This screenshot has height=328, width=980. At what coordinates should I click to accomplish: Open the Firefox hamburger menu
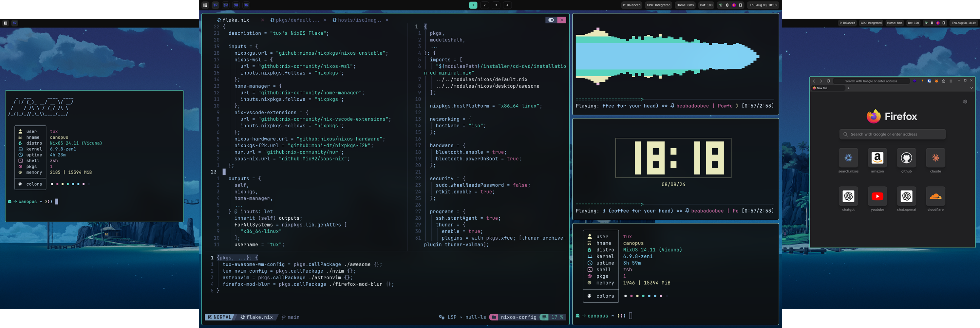coord(951,81)
